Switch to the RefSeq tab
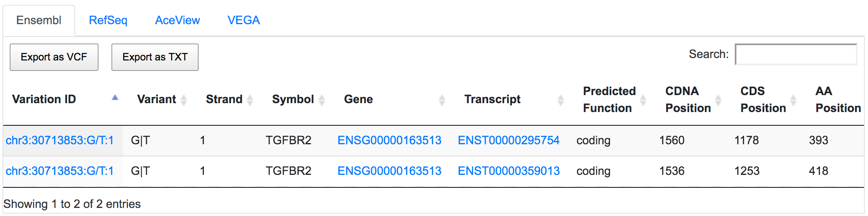Screen dimensions: 868x216 [108, 20]
